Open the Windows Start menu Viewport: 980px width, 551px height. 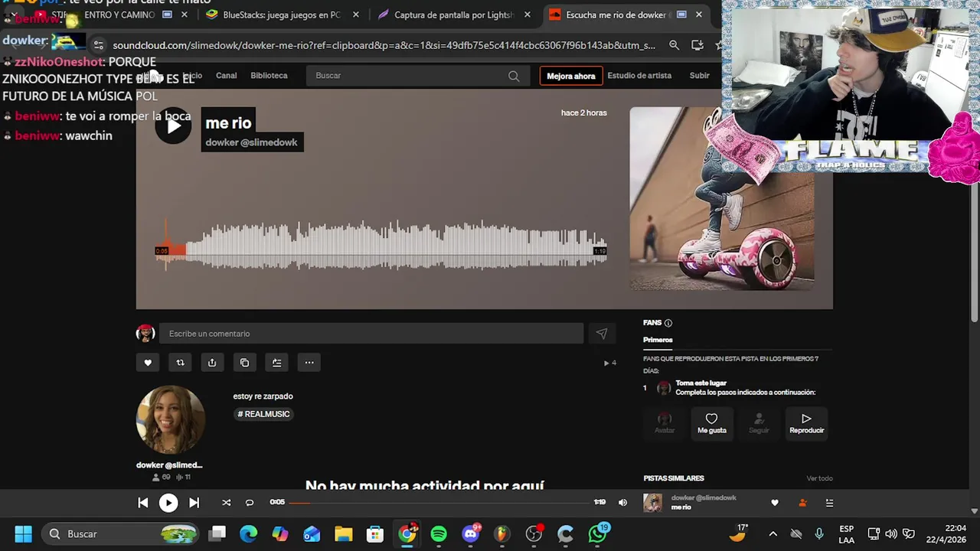pyautogui.click(x=23, y=533)
